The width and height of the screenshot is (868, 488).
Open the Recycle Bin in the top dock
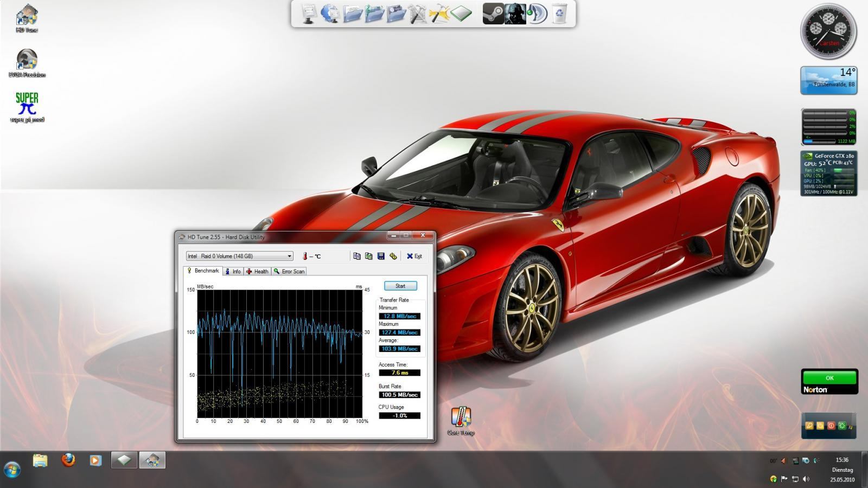point(559,14)
